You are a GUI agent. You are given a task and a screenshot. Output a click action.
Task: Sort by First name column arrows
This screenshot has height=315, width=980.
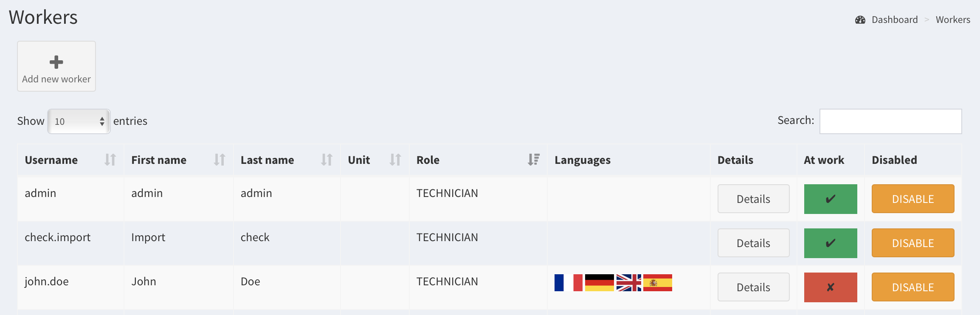pyautogui.click(x=219, y=160)
